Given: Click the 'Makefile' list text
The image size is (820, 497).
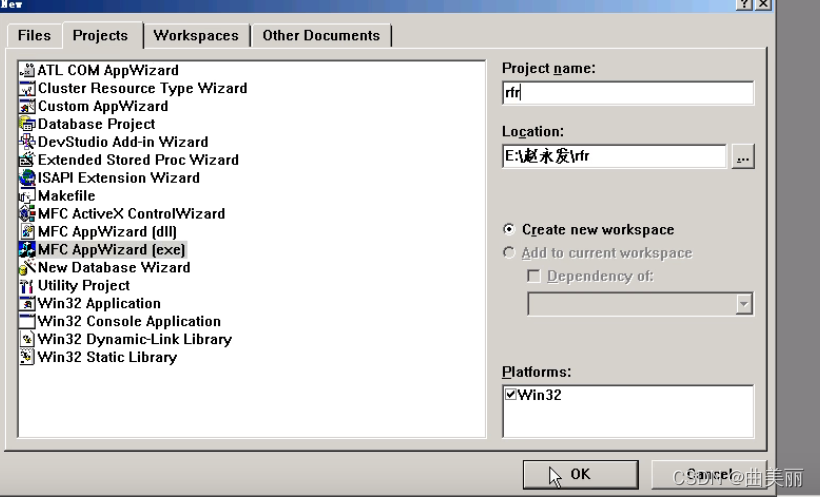Looking at the screenshot, I should point(66,196).
